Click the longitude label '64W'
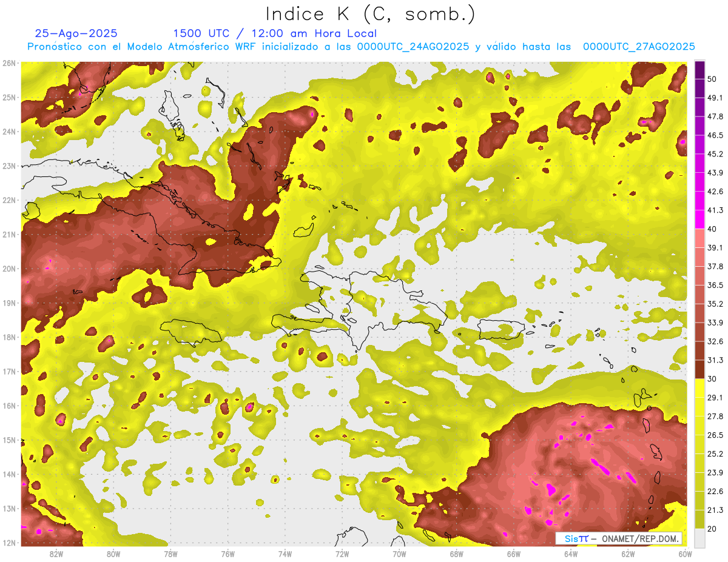This screenshot has width=728, height=562. (x=570, y=554)
